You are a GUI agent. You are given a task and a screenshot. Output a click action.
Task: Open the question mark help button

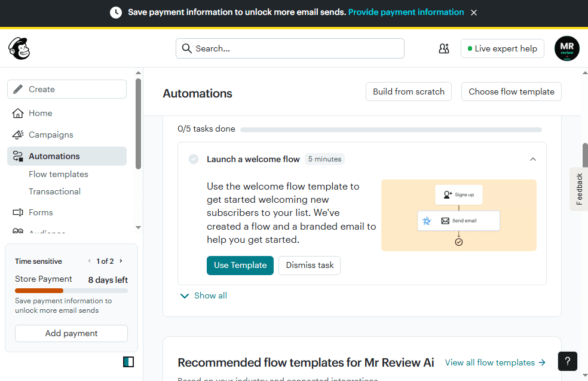pyautogui.click(x=567, y=361)
